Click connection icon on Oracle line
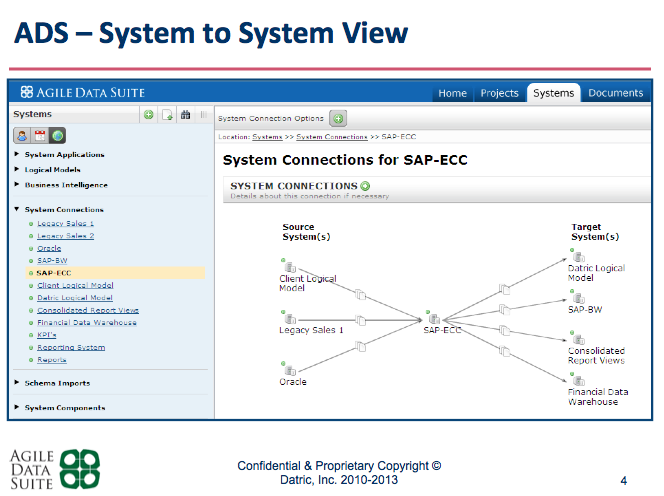The height and width of the screenshot is (496, 664). coord(360,347)
